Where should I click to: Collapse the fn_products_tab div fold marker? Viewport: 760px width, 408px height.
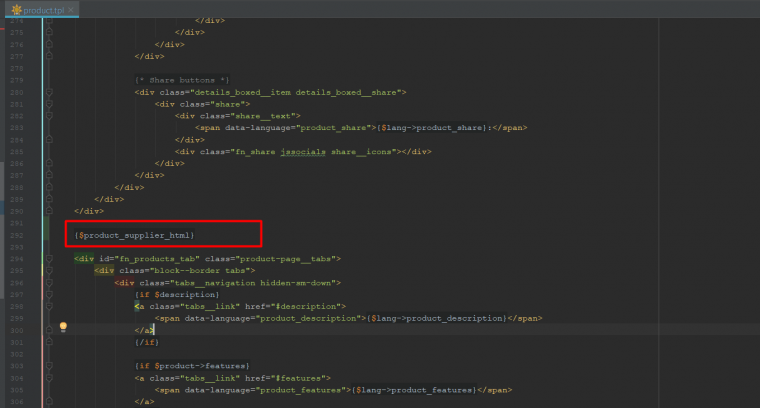[x=50, y=258]
